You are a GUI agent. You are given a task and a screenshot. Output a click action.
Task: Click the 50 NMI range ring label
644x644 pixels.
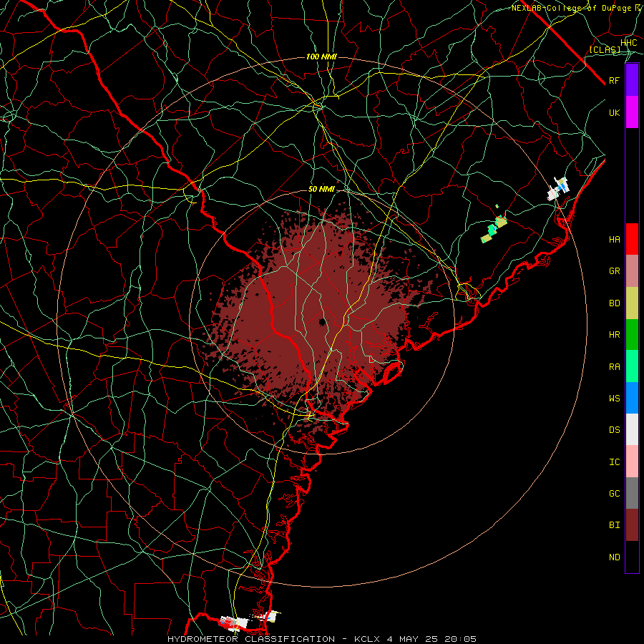coord(321,190)
